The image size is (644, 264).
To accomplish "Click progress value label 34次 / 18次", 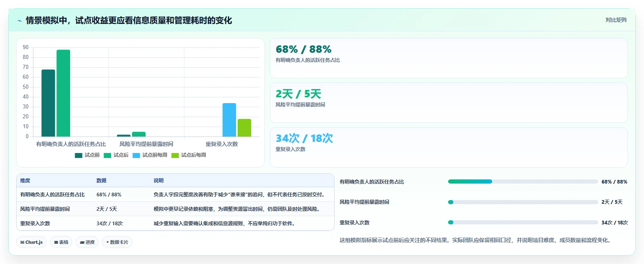I will click(x=615, y=222).
